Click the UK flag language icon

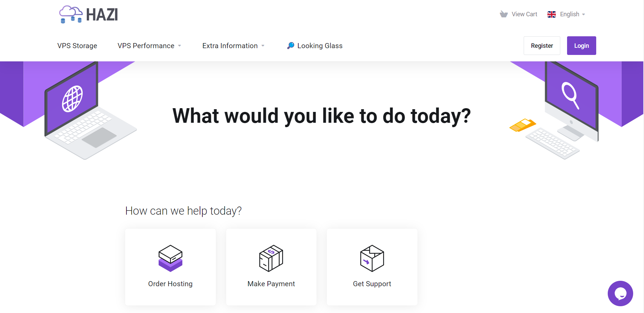tap(551, 14)
